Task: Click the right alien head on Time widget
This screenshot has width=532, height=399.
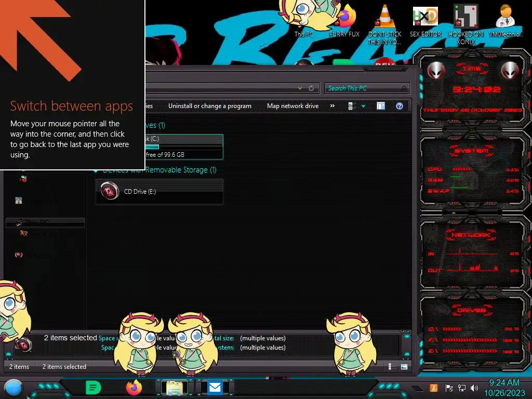Action: [x=510, y=70]
